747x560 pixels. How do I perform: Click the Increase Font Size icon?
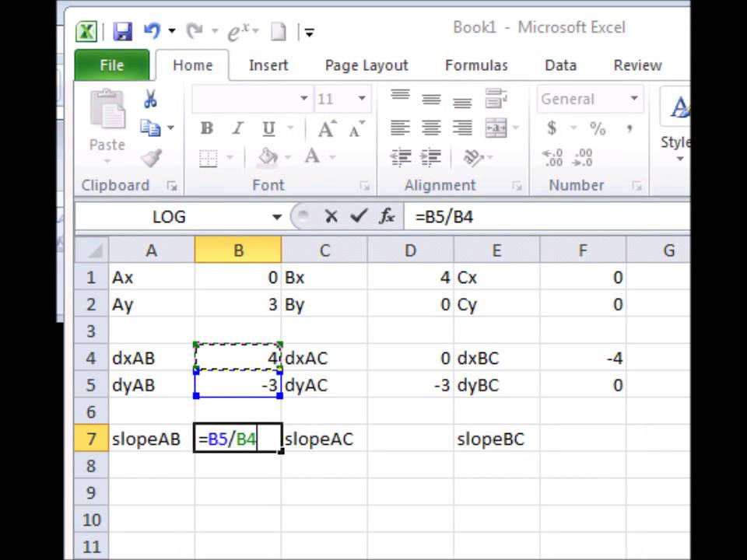click(327, 128)
